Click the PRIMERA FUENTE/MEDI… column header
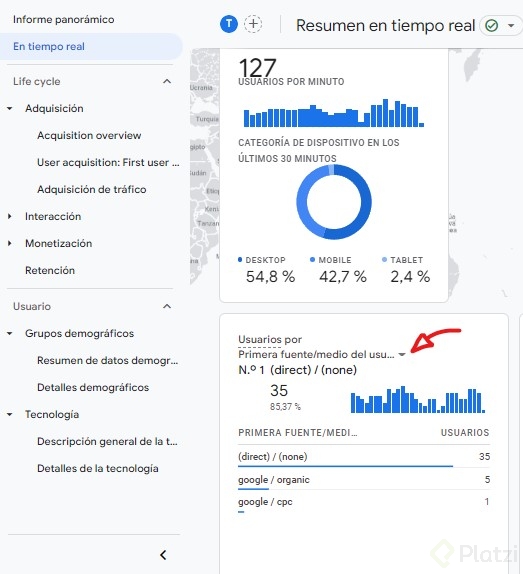 [298, 433]
